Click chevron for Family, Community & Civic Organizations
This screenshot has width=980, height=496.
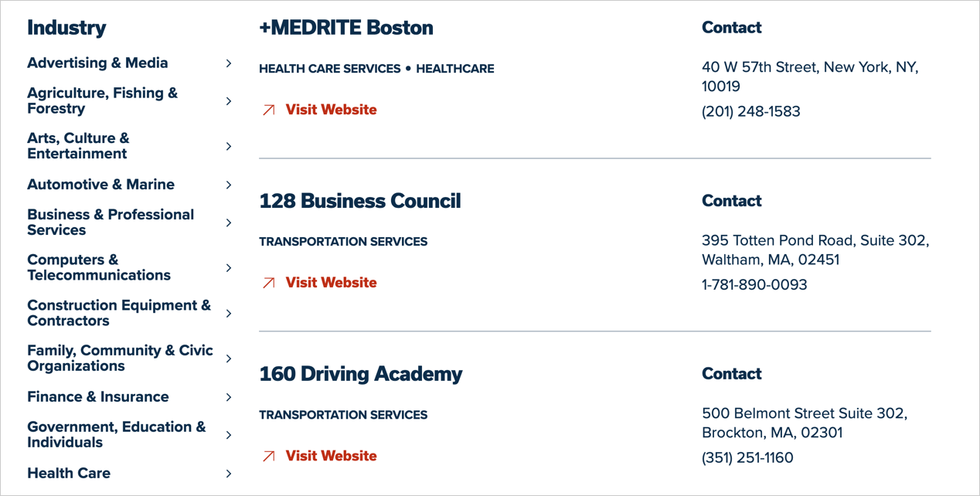click(x=229, y=358)
